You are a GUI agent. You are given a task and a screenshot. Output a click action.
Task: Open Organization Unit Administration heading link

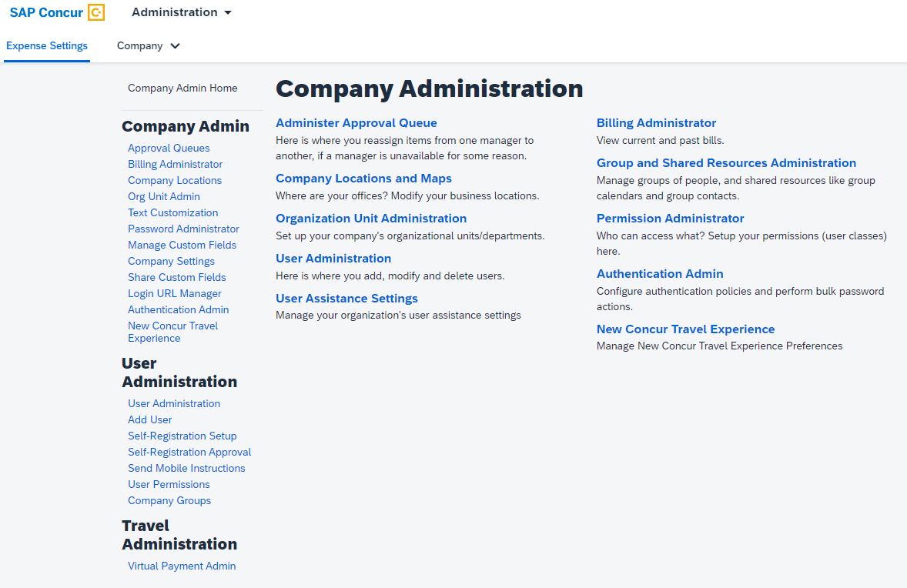point(371,219)
